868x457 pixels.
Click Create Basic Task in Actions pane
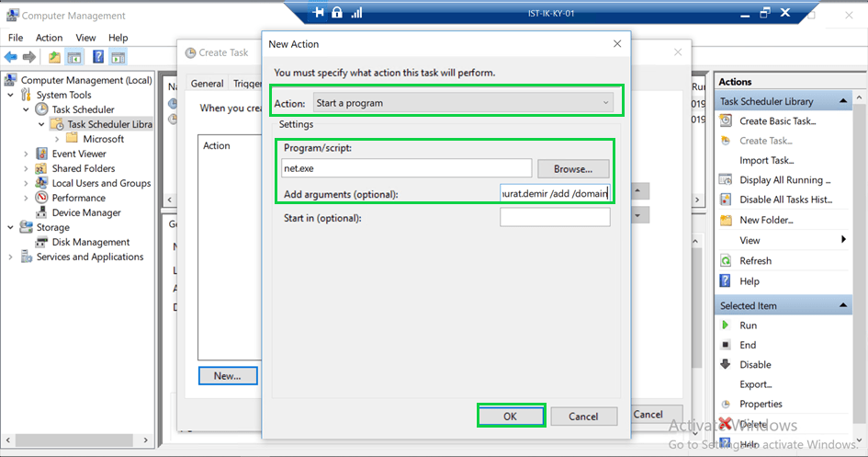pos(777,120)
